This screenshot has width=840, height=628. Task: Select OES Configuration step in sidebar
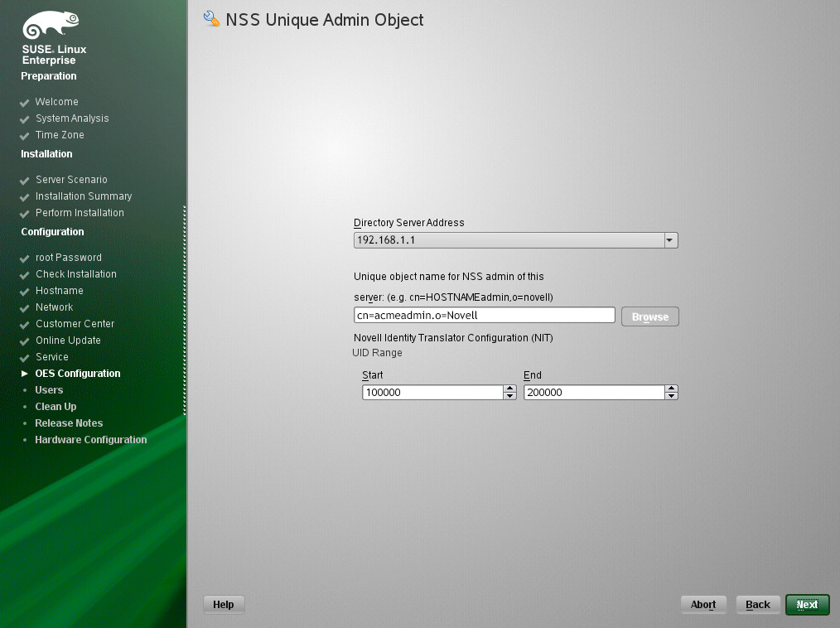click(x=78, y=374)
